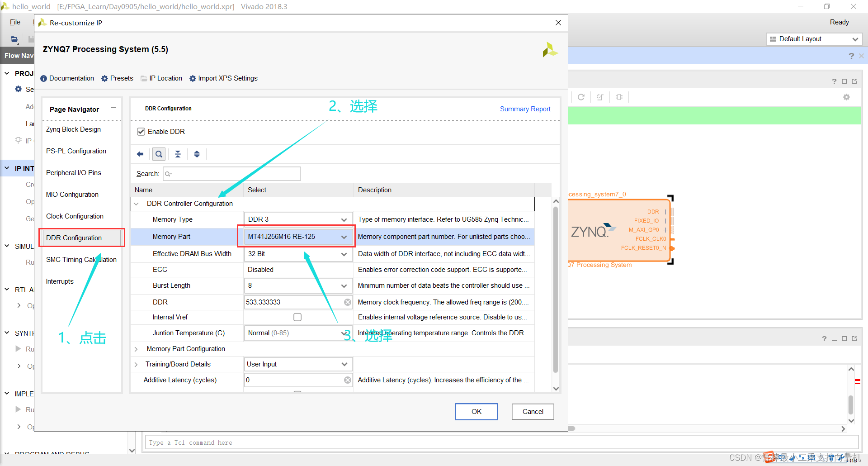Toggle the Internal Vref checkbox
868x466 pixels.
click(297, 317)
